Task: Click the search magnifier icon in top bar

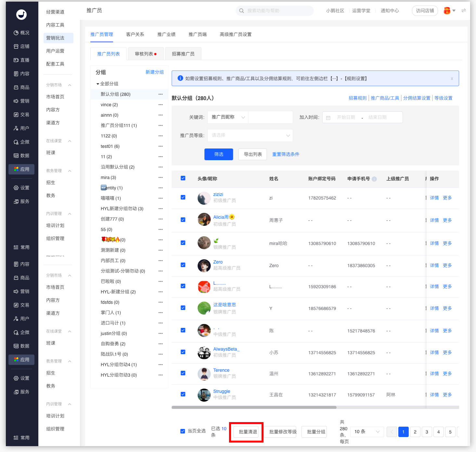Action: 241,11
